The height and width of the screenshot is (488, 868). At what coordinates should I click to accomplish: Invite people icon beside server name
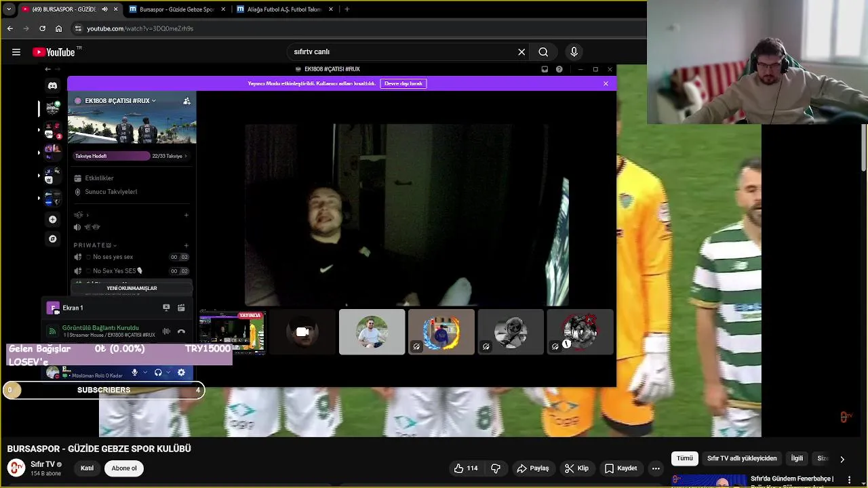186,101
